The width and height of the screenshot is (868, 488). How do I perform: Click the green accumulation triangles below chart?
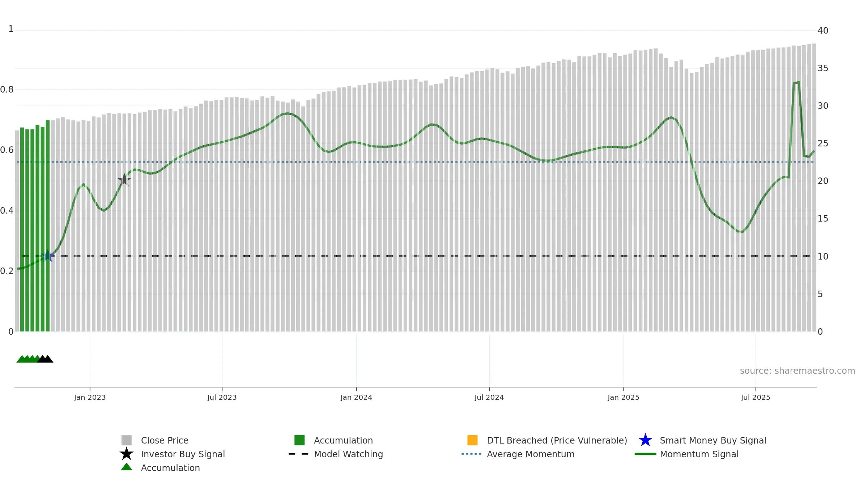pos(28,359)
